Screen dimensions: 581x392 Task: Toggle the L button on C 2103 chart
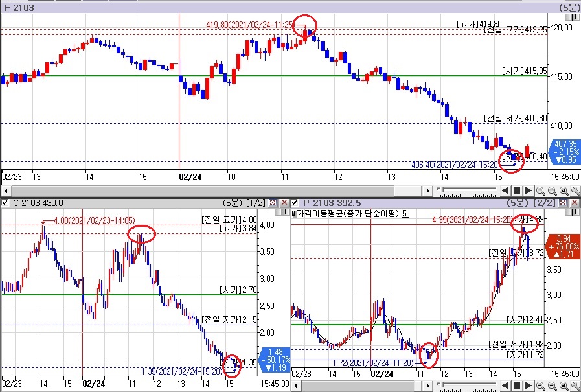click(x=279, y=213)
